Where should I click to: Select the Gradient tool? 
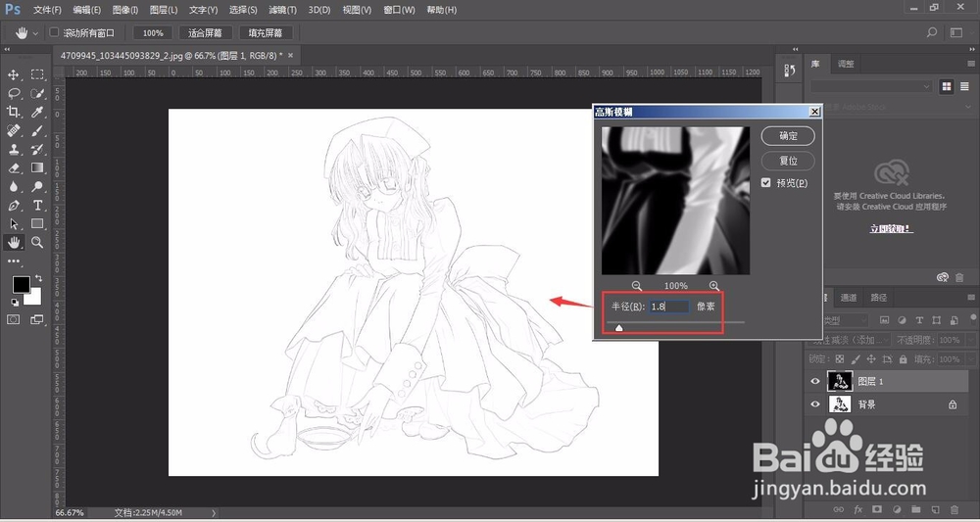pyautogui.click(x=37, y=168)
